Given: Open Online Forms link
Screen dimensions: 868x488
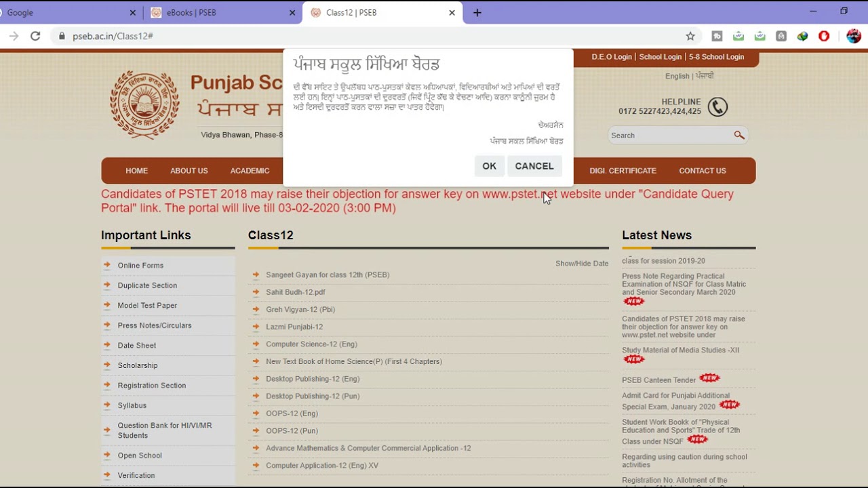Looking at the screenshot, I should (140, 266).
